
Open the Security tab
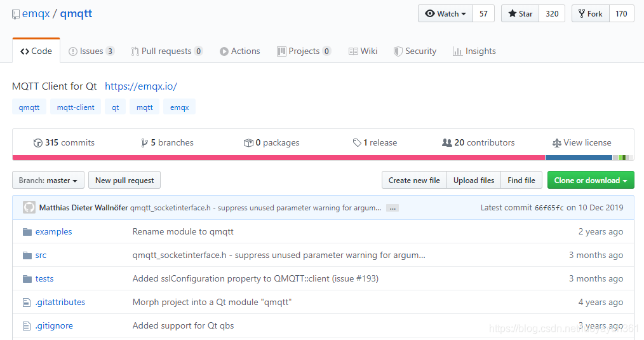pos(415,51)
